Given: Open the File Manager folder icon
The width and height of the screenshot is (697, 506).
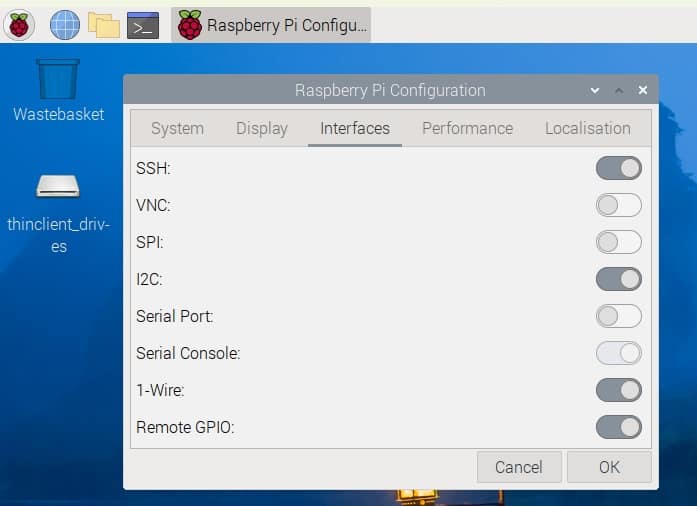Looking at the screenshot, I should (x=104, y=24).
